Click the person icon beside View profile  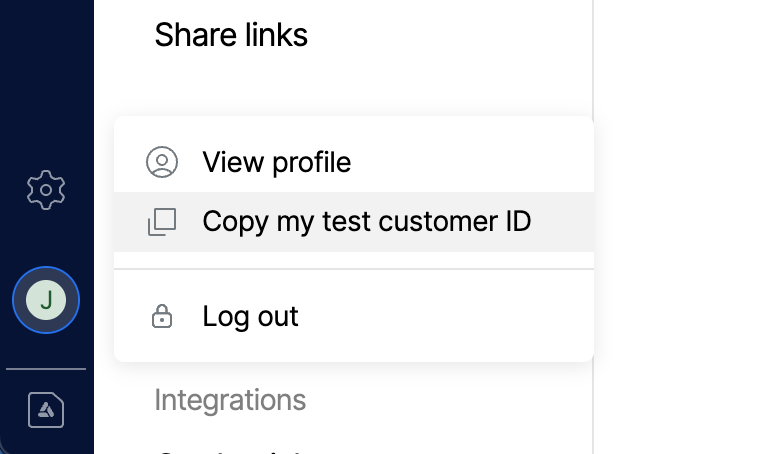(x=161, y=162)
